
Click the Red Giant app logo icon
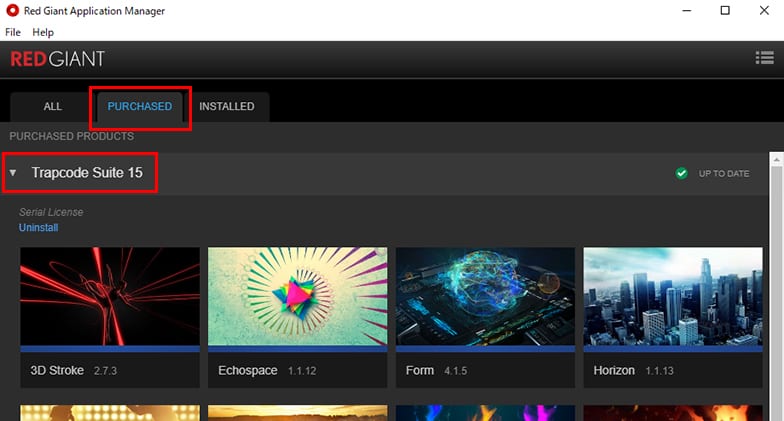[x=12, y=10]
